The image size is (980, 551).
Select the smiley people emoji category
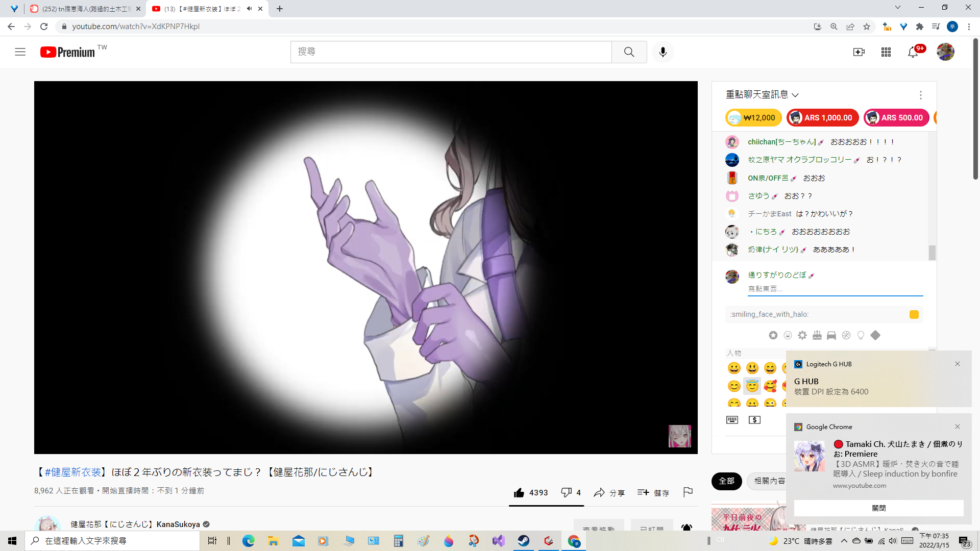[788, 335]
